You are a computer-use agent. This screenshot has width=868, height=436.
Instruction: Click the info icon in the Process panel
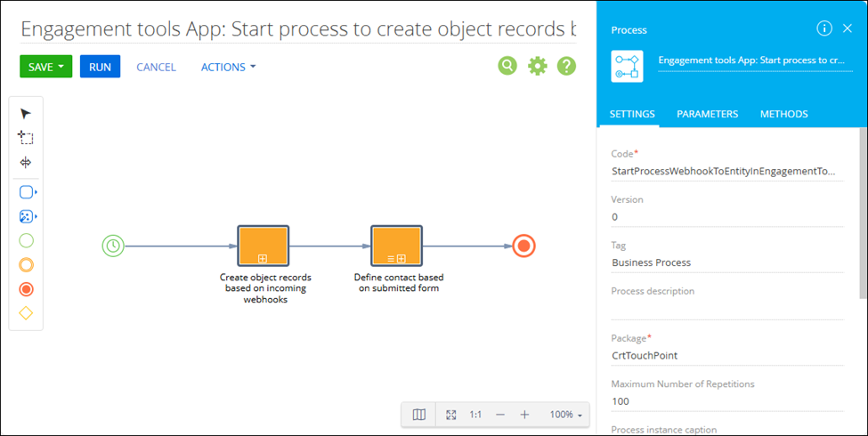pos(824,28)
